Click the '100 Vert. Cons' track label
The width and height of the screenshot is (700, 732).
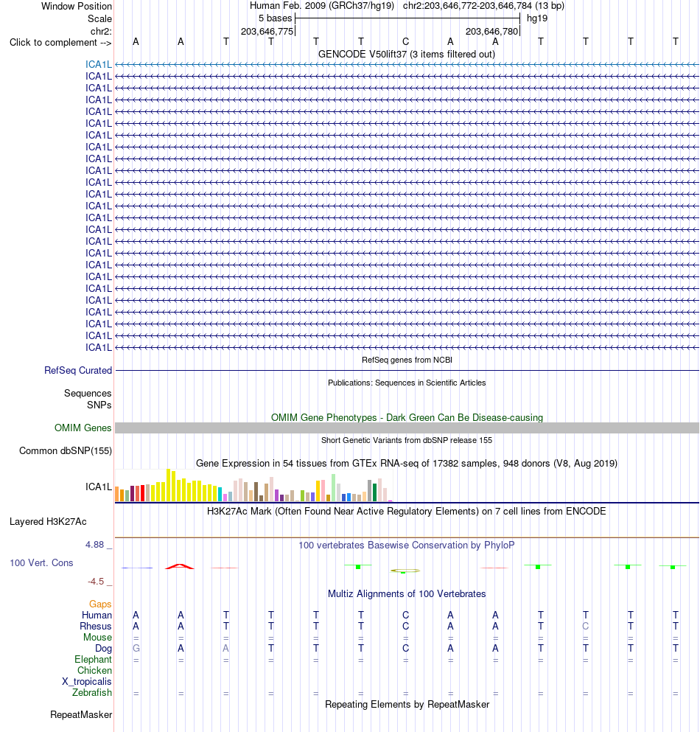tap(41, 562)
